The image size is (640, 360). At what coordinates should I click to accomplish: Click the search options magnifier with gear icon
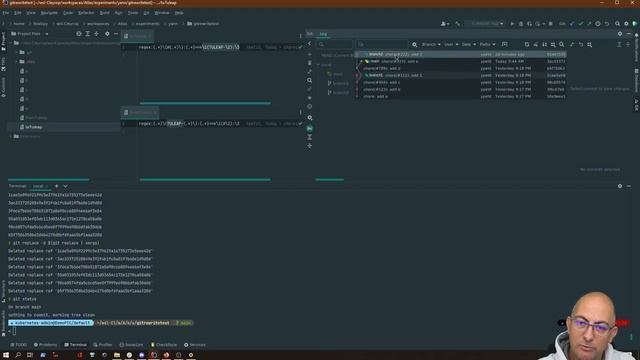(414, 44)
